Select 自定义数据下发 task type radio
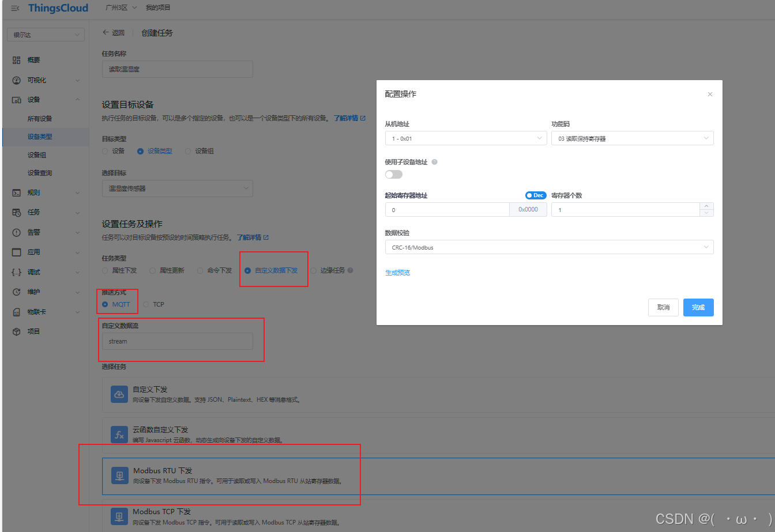Viewport: 775px width, 532px height. coord(248,270)
